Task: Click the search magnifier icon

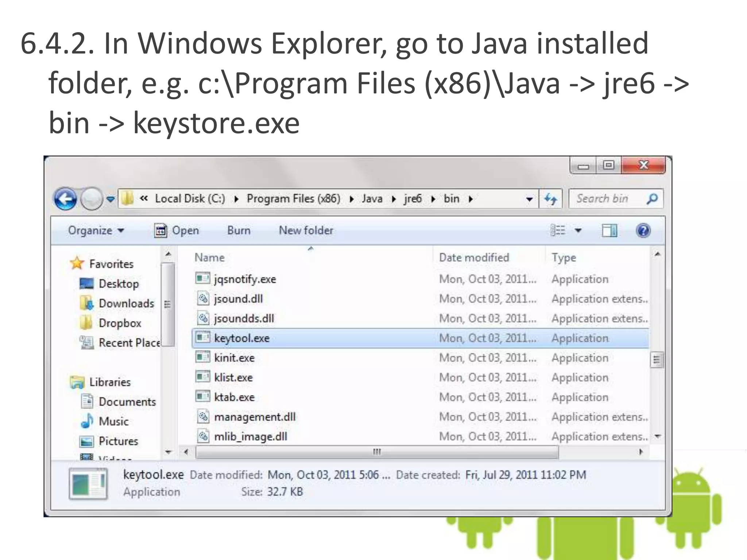Action: click(652, 199)
